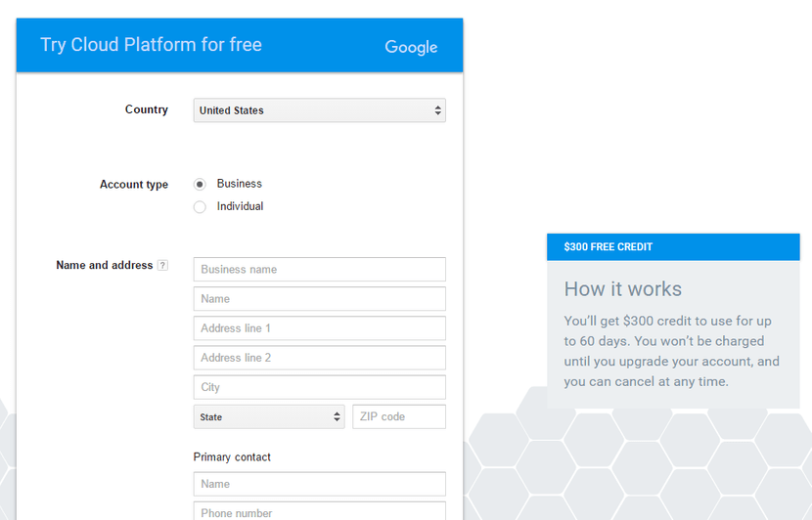Viewport: 812px width, 520px height.
Task: Focus the Address line 1 field
Action: (320, 328)
